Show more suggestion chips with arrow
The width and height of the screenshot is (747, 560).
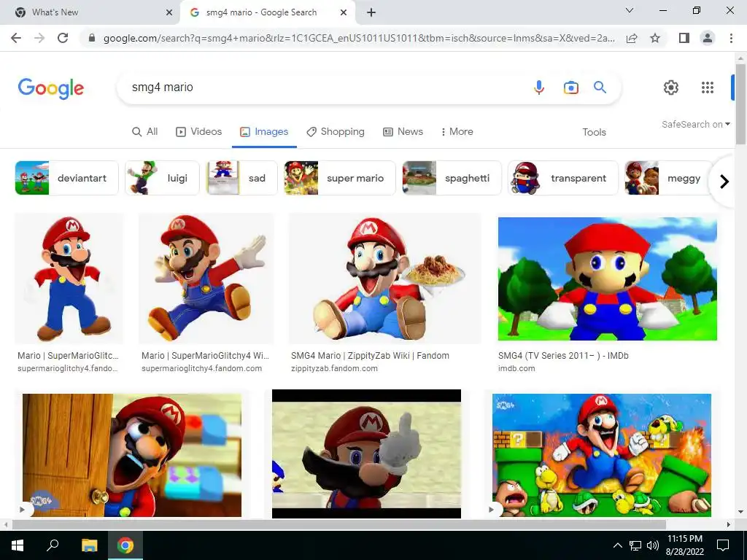[x=724, y=182]
